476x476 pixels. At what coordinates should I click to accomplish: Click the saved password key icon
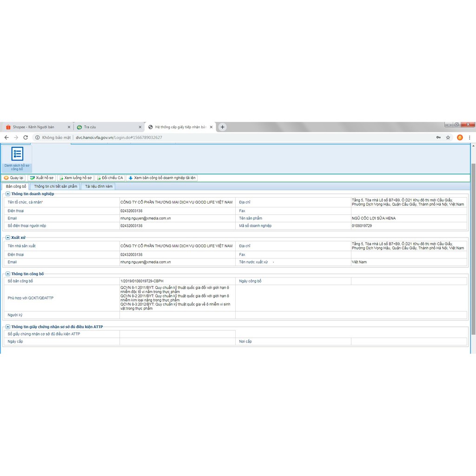pos(438,138)
